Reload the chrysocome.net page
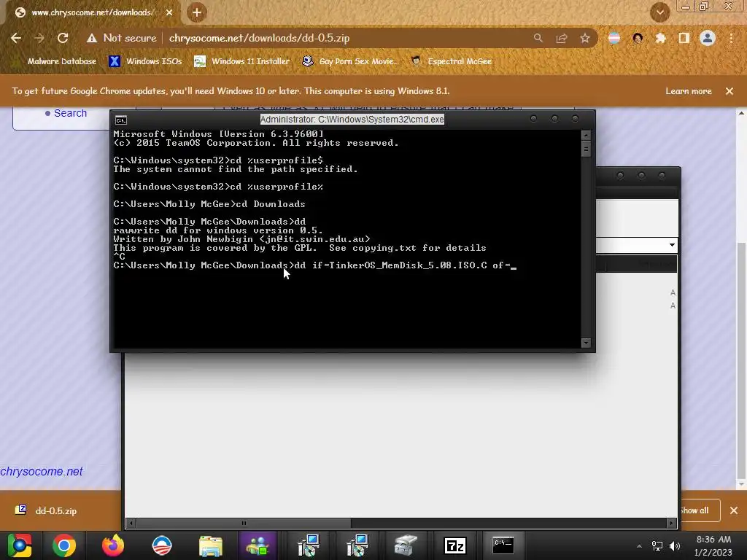 63,38
